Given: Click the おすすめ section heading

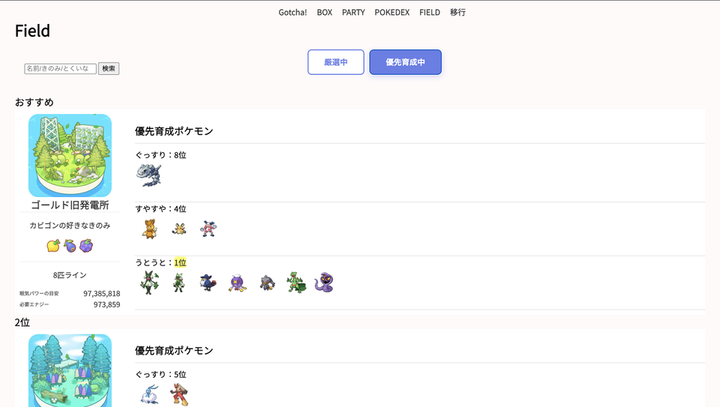Looking at the screenshot, I should pyautogui.click(x=34, y=102).
